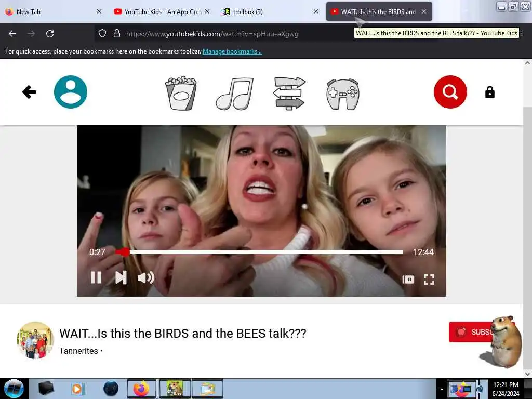The image size is (532, 399).
Task: Open the Manage bookmarks link
Action: (x=232, y=51)
